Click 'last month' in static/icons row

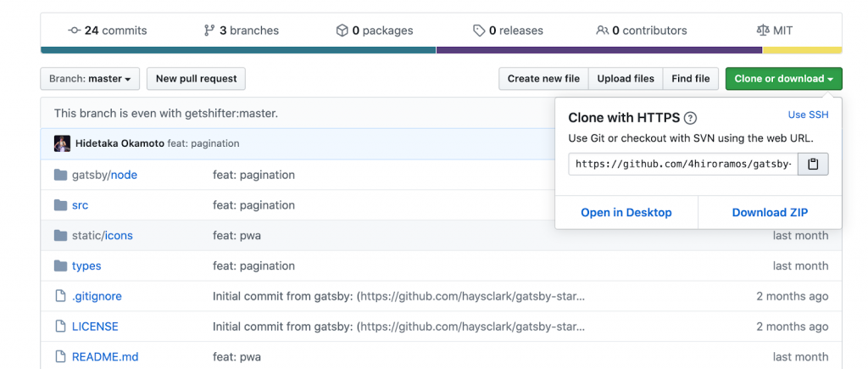pos(800,236)
